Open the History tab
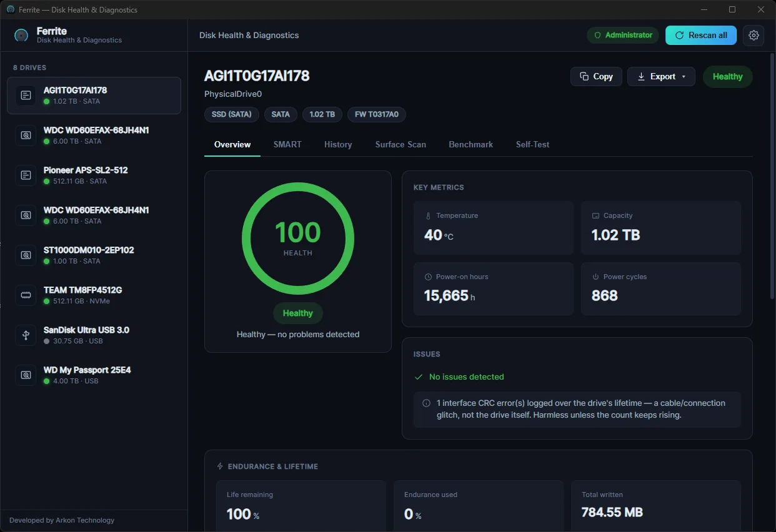Screen dimensions: 776x532 click(x=338, y=144)
